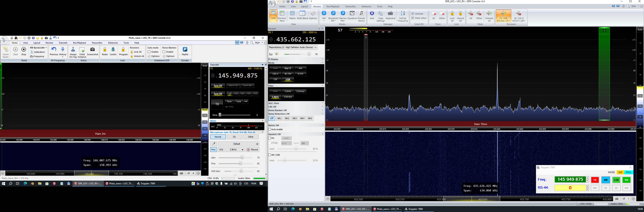Viewport: 644px width, 212px height.
Task: Open the Matrix view icon
Action: coord(292,15)
